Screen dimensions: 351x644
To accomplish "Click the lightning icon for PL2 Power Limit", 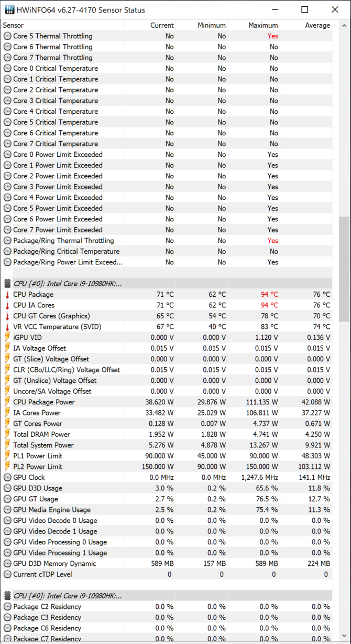I will (7, 467).
